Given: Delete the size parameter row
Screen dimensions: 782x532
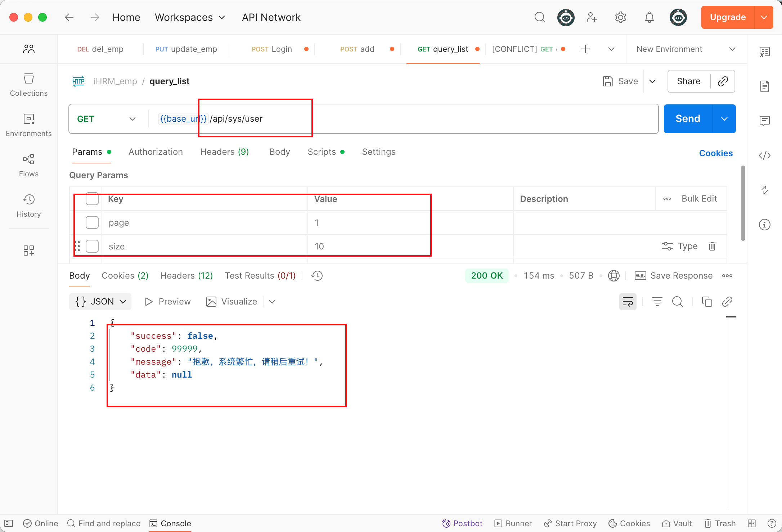Looking at the screenshot, I should 712,246.
